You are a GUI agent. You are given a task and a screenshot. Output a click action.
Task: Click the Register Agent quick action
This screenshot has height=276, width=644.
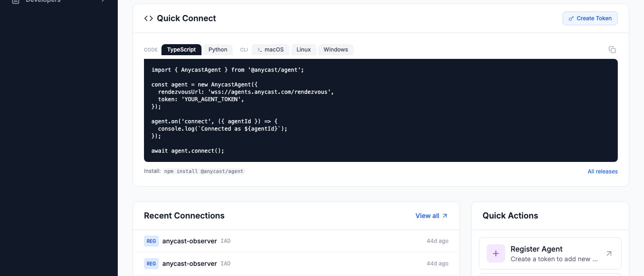point(550,253)
